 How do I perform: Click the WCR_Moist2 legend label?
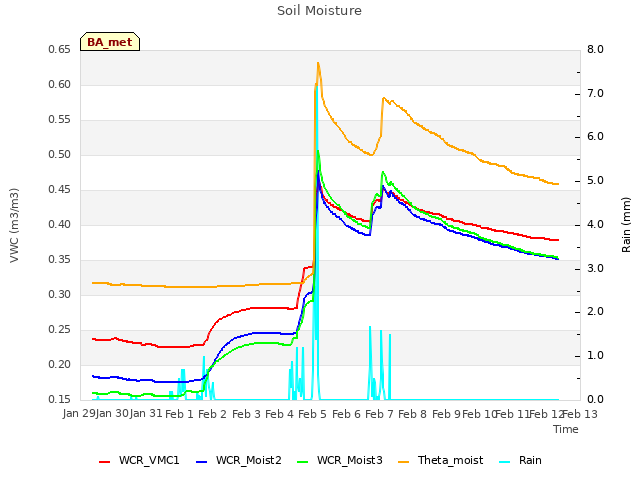click(249, 460)
